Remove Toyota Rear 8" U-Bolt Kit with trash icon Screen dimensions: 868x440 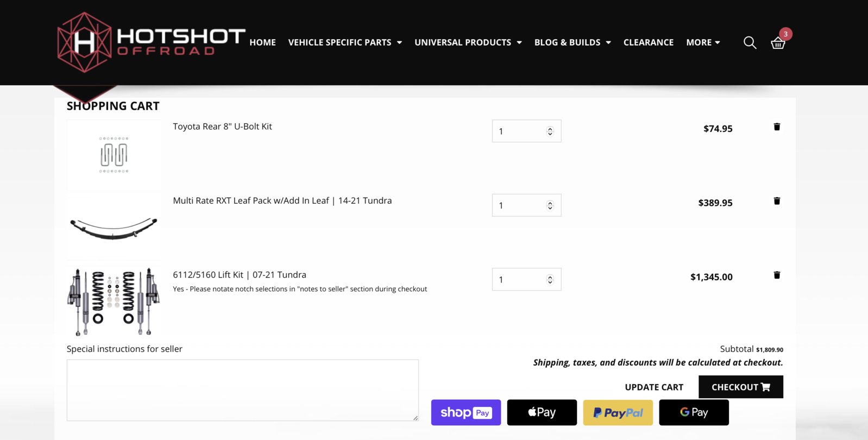[x=777, y=127]
